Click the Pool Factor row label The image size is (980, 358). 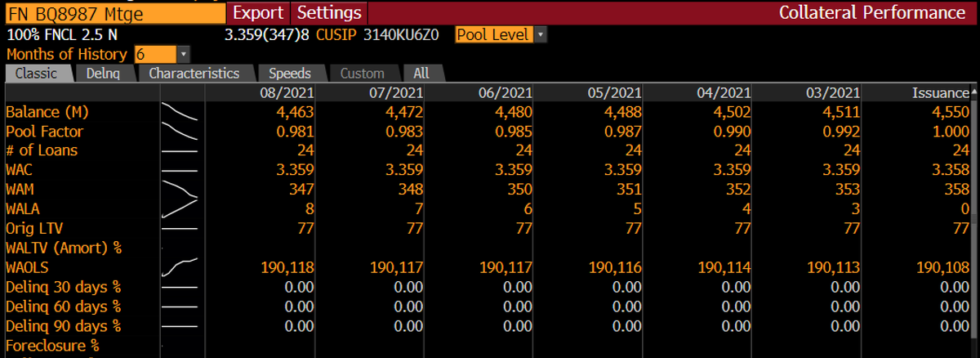(44, 132)
